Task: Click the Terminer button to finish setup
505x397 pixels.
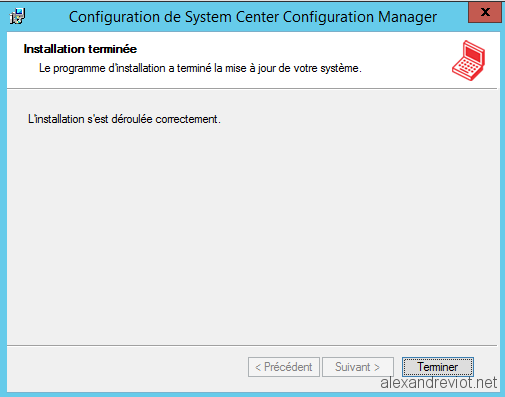Action: 437,367
